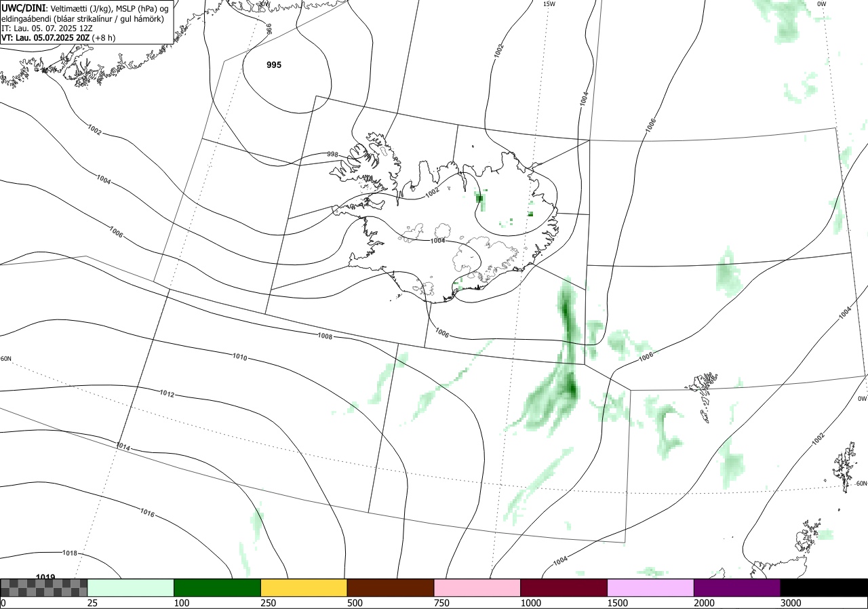Click the VT: Lau. 05.07.2025 20Z (+8 h) line
This screenshot has height=609, width=868.
coord(58,38)
